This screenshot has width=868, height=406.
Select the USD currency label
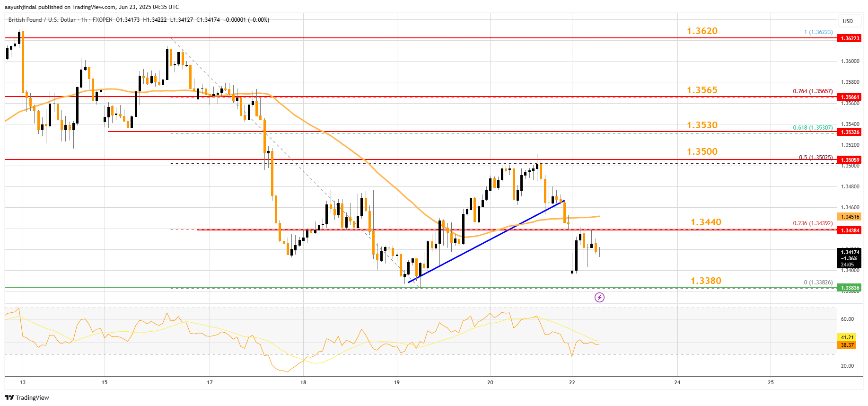(848, 21)
